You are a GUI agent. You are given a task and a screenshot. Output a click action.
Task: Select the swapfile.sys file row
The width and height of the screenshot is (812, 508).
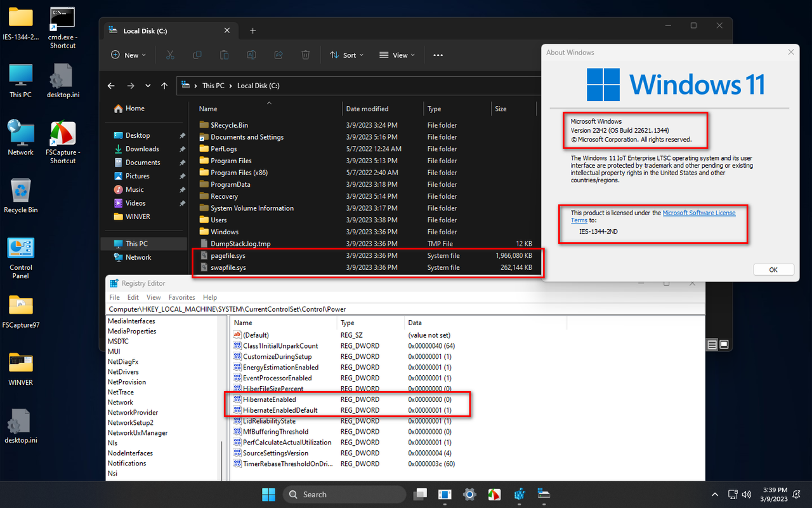point(367,268)
